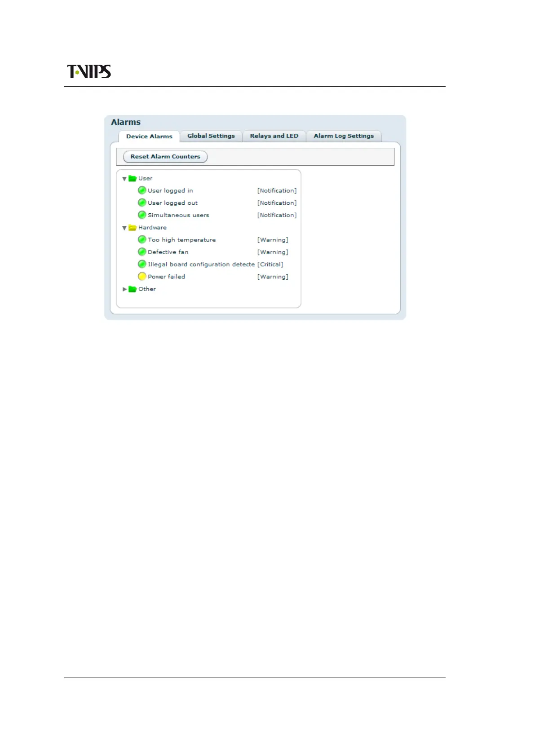Click the green status icon for Illegal board configuration
535x756 pixels.
point(142,264)
